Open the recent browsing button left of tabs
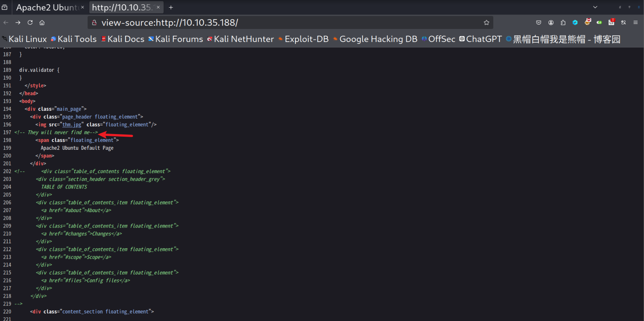This screenshot has width=644, height=321. 5,7
